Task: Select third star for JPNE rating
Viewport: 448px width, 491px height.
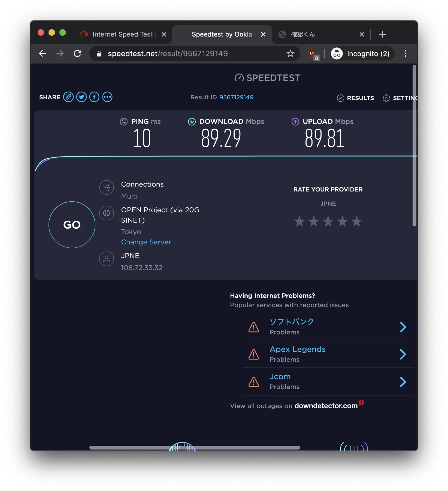Action: [328, 221]
